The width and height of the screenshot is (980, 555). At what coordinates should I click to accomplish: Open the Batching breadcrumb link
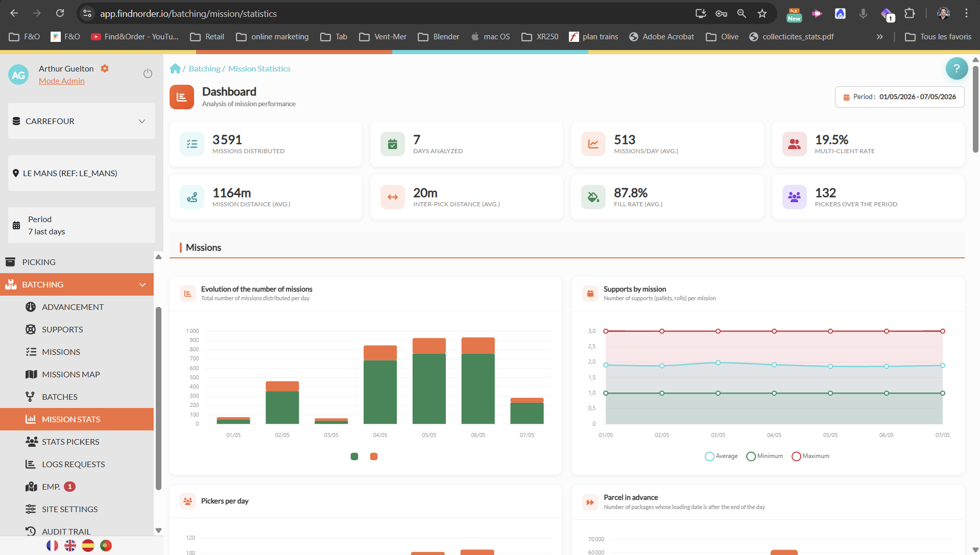pyautogui.click(x=204, y=68)
